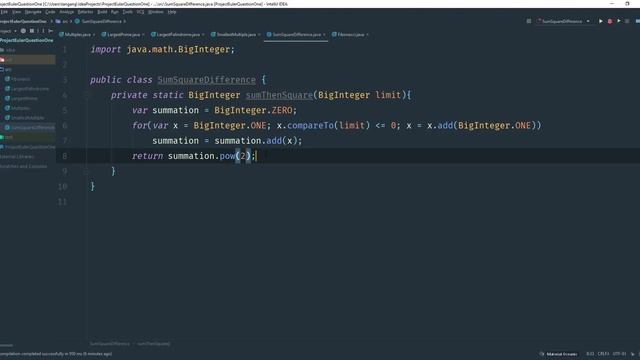Open the Help menu
640x360 pixels.
point(172,12)
